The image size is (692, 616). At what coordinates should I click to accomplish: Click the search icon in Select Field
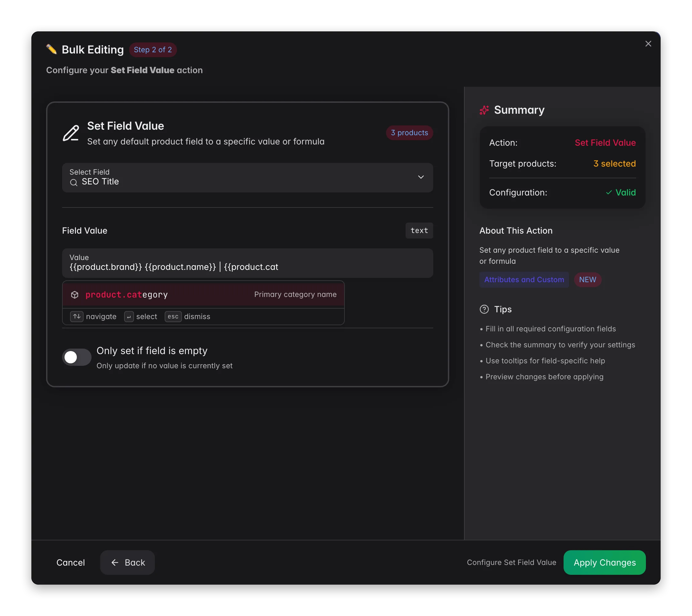[73, 183]
